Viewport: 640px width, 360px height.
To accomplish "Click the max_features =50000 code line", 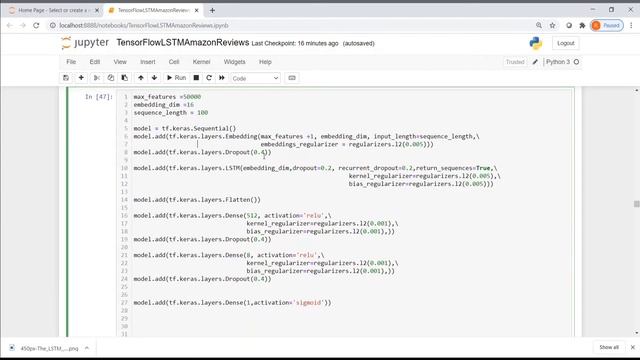I will [167, 97].
